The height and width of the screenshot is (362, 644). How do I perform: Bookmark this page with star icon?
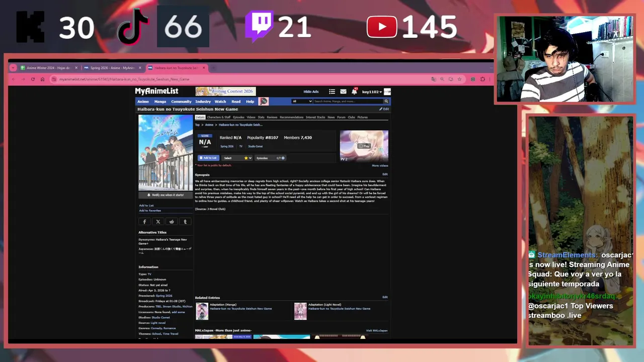pyautogui.click(x=459, y=79)
